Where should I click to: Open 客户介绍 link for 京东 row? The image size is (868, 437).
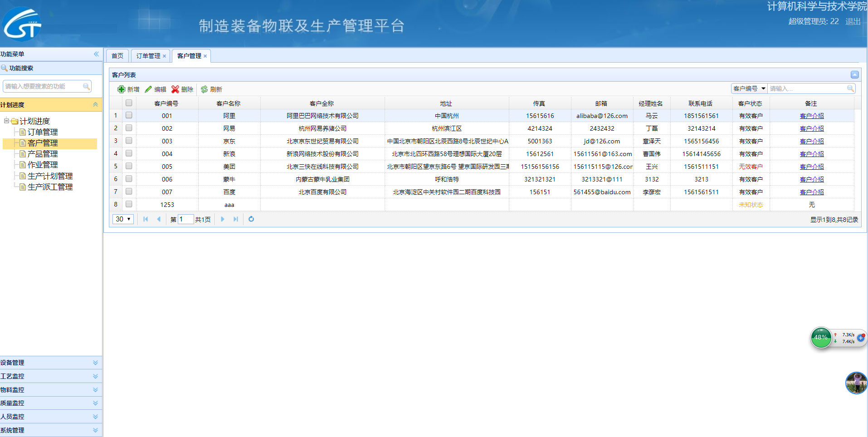point(812,141)
